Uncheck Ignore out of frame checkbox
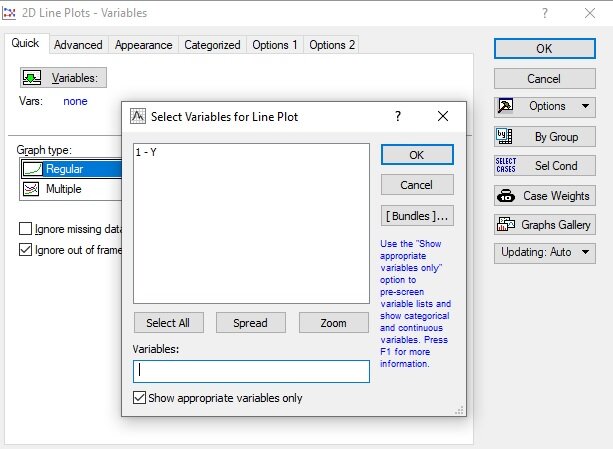Image resolution: width=613 pixels, height=449 pixels. click(x=25, y=249)
